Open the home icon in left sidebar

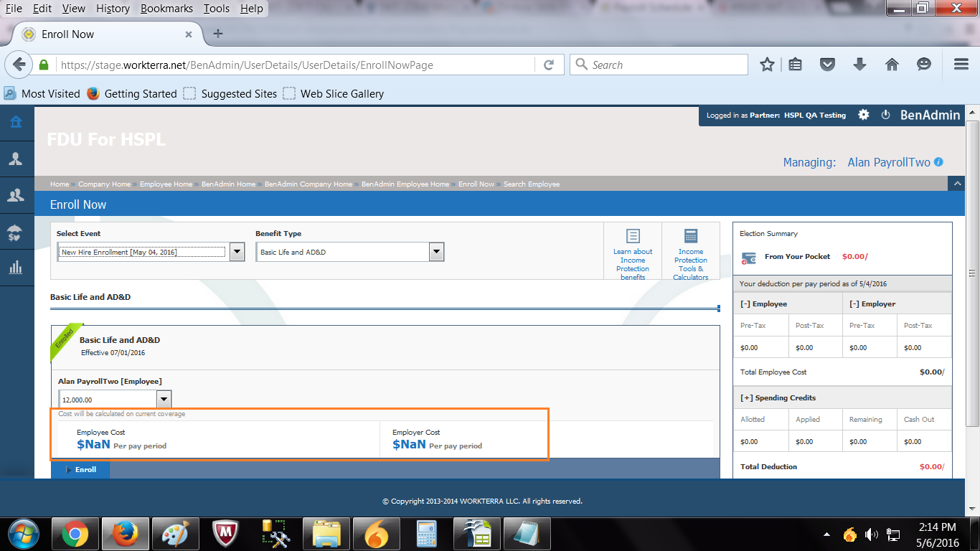16,122
